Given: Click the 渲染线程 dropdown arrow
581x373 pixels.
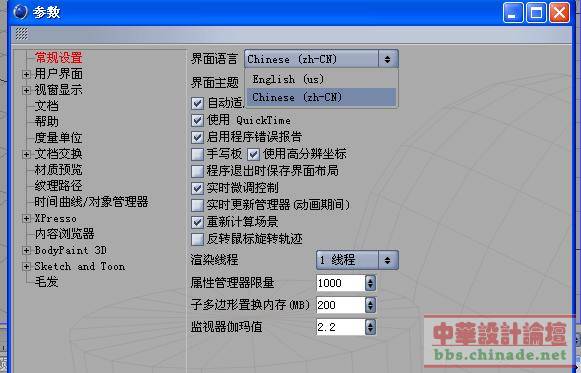Looking at the screenshot, I should pyautogui.click(x=388, y=260).
